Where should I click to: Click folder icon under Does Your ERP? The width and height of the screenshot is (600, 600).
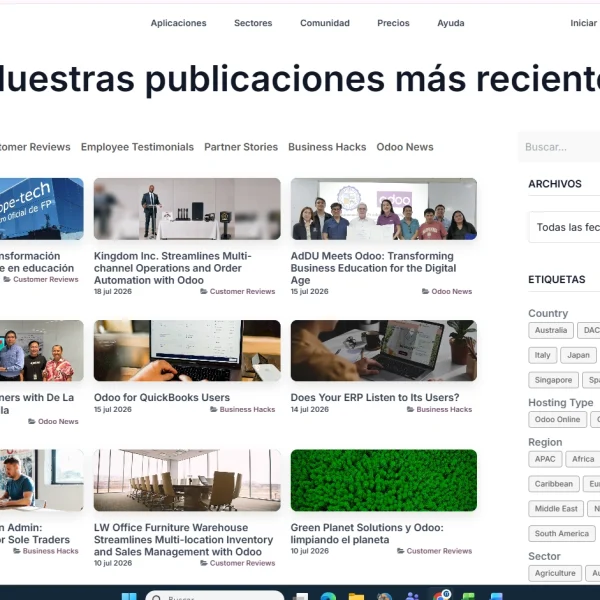coord(411,409)
